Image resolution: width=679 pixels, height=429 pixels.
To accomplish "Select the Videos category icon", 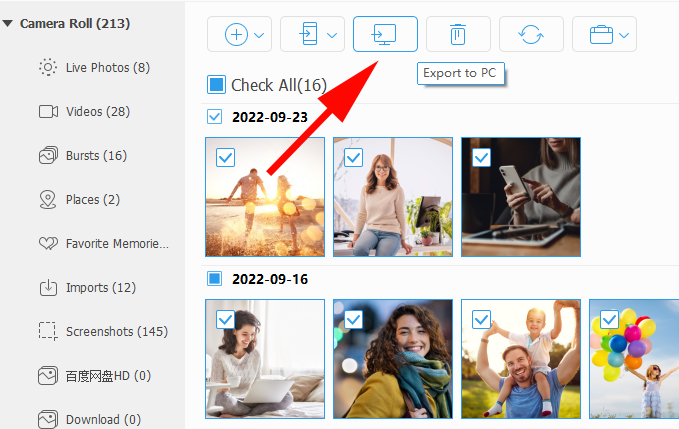I will (x=47, y=112).
